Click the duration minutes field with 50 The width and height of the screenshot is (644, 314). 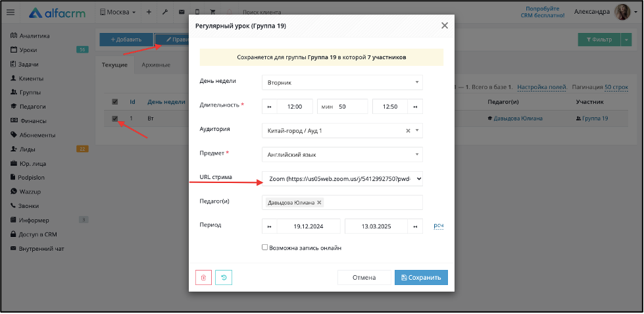[343, 107]
